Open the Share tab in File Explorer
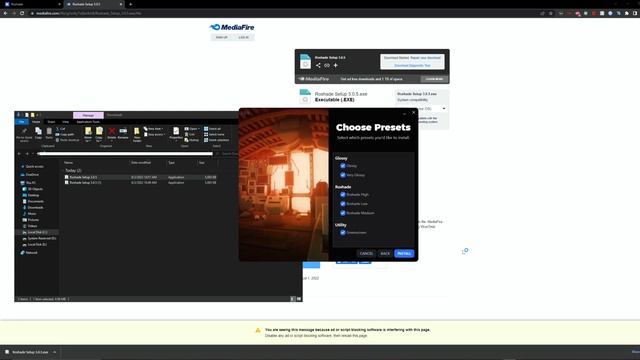 click(51, 122)
